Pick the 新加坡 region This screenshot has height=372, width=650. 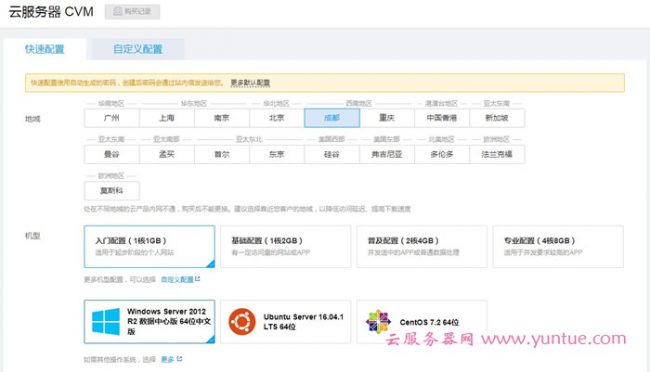coord(497,118)
